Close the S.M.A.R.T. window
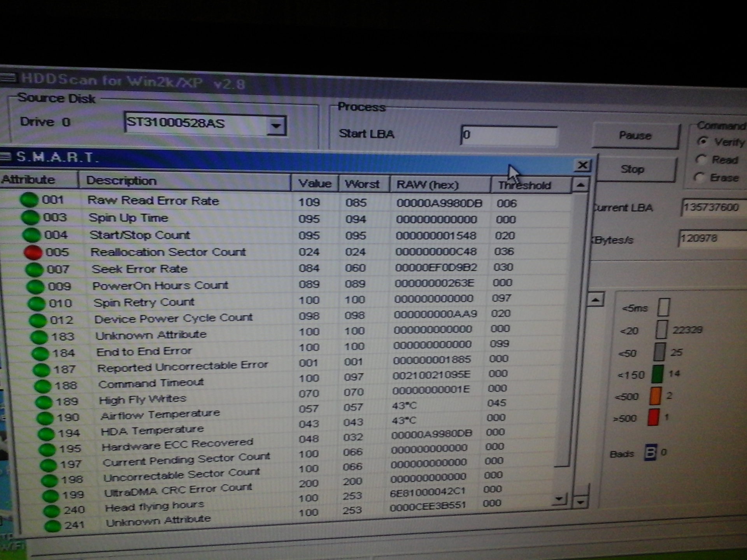The image size is (747, 560). pos(582,165)
